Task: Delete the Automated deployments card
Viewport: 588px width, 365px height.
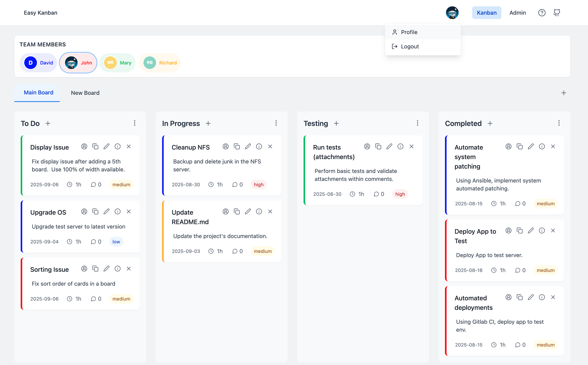Action: coord(553,297)
